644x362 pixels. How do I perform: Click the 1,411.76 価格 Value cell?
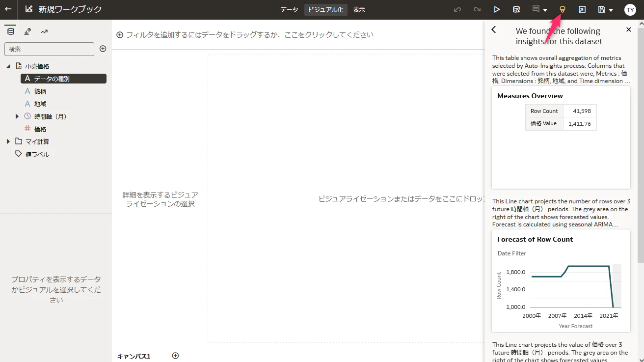point(580,124)
